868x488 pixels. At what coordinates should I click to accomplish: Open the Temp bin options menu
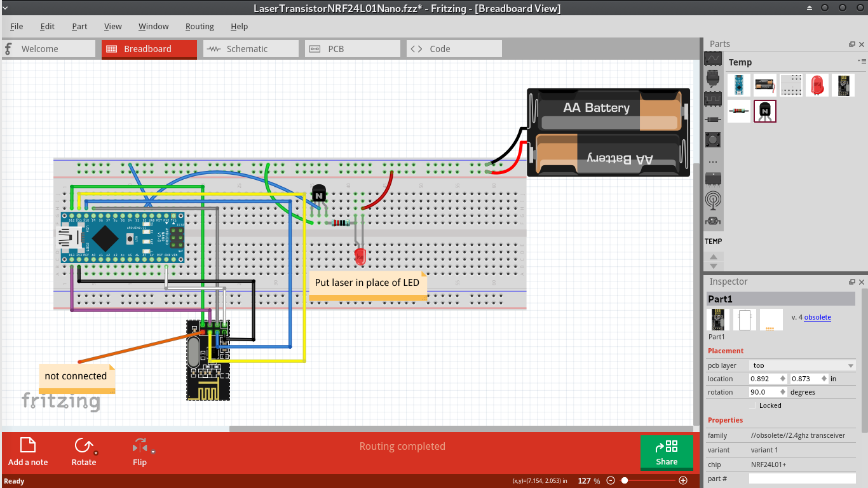point(862,62)
